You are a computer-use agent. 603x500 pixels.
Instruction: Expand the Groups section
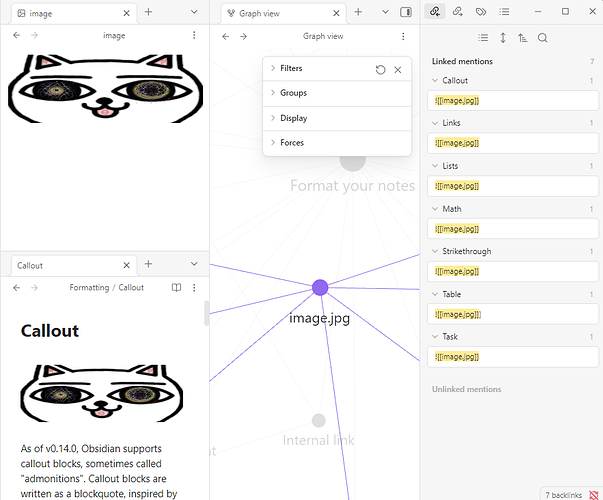point(293,93)
